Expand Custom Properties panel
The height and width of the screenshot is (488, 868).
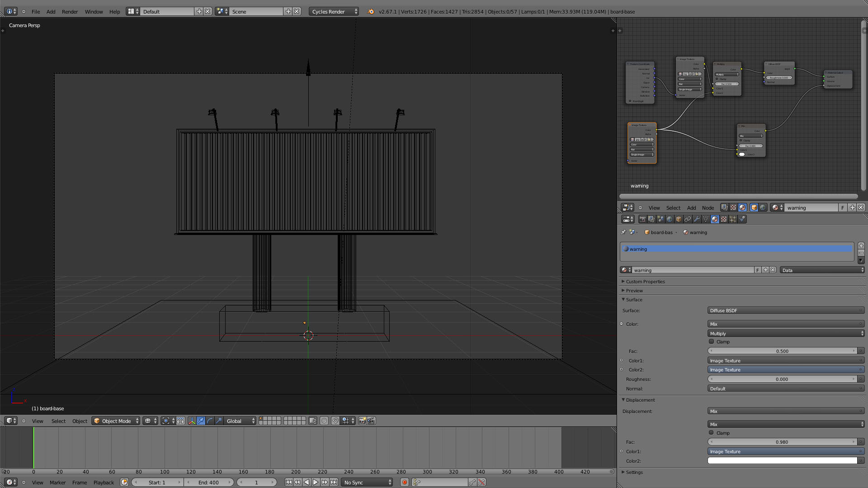point(645,282)
